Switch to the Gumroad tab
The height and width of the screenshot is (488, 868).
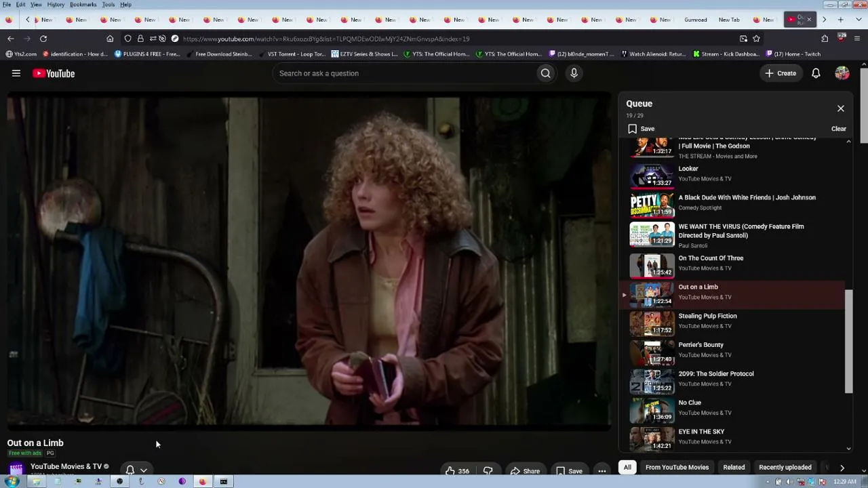tap(696, 20)
